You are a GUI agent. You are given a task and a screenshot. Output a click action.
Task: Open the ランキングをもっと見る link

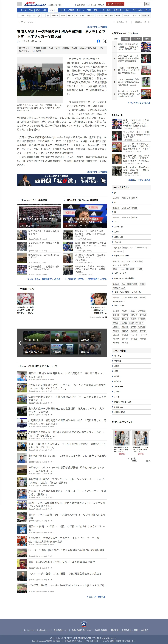pyautogui.click(x=140, y=103)
